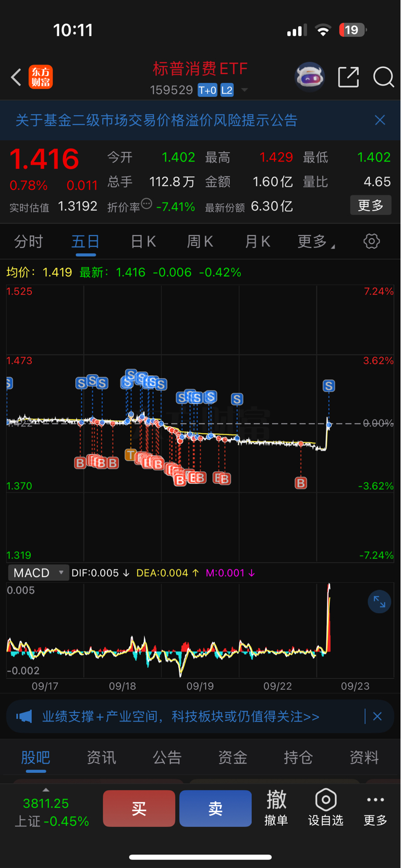
Task: Tap the 标普消费ETF title
Action: click(x=200, y=69)
